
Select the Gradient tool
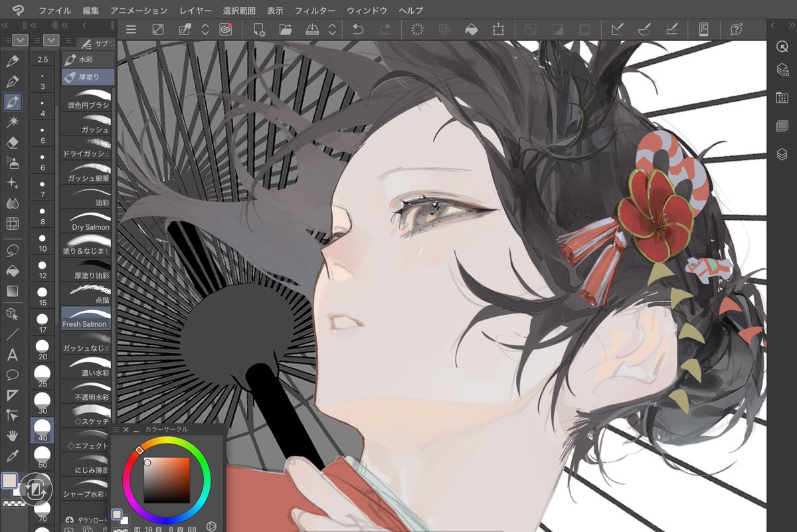12,291
